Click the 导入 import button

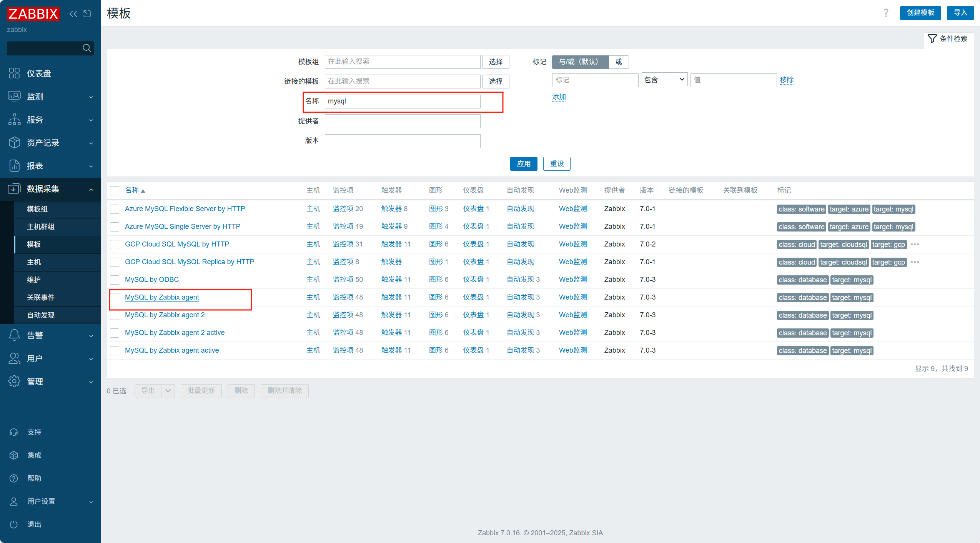tap(960, 13)
